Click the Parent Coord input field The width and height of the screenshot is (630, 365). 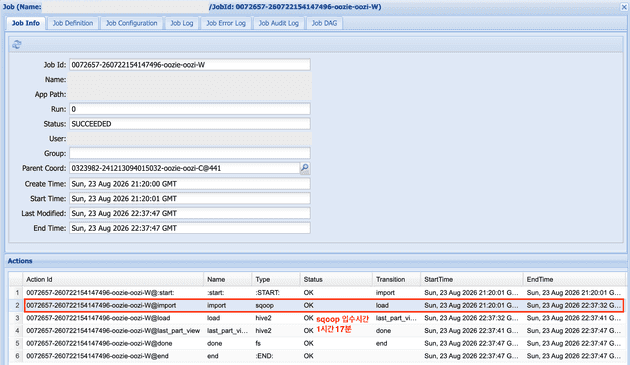[x=184, y=168]
